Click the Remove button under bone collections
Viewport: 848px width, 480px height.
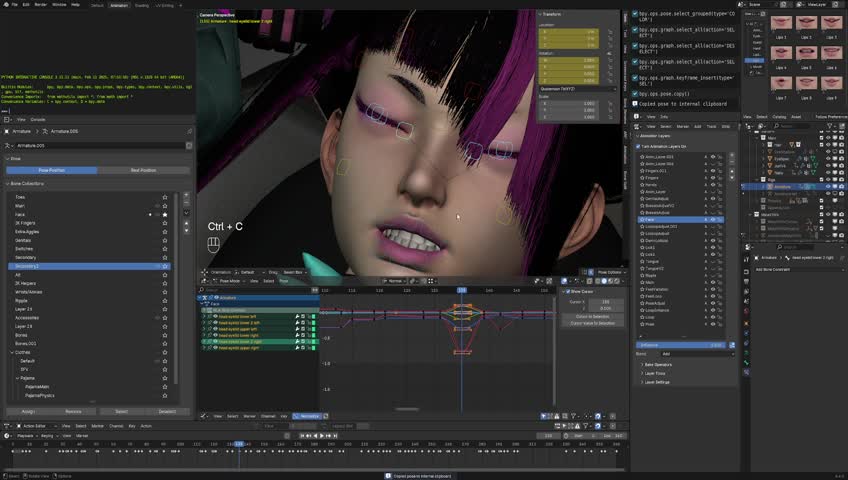(x=74, y=412)
